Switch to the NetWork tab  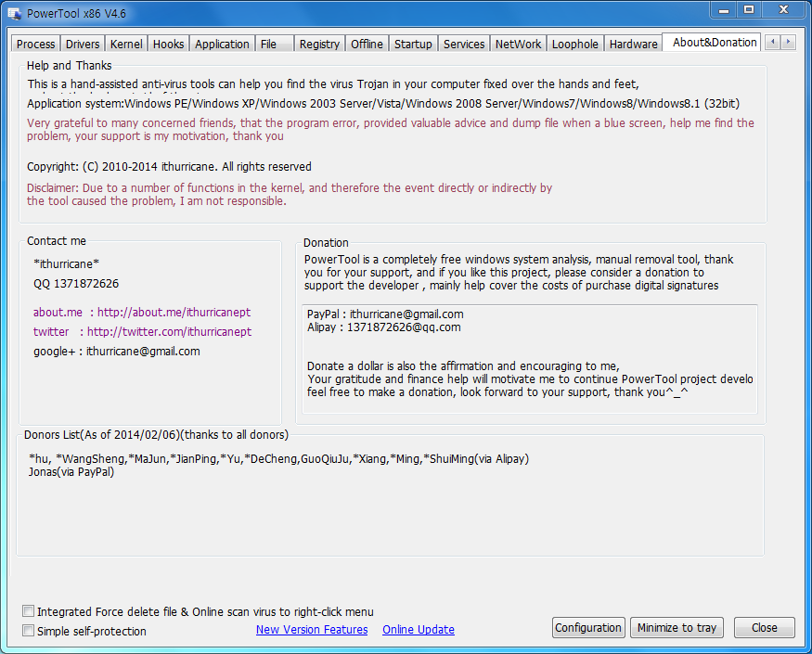click(x=518, y=44)
